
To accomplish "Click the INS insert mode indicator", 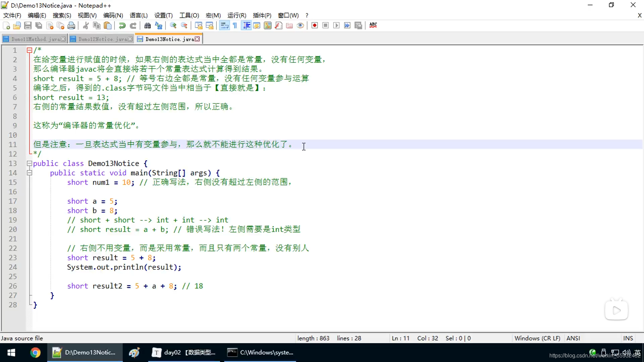I will (628, 338).
